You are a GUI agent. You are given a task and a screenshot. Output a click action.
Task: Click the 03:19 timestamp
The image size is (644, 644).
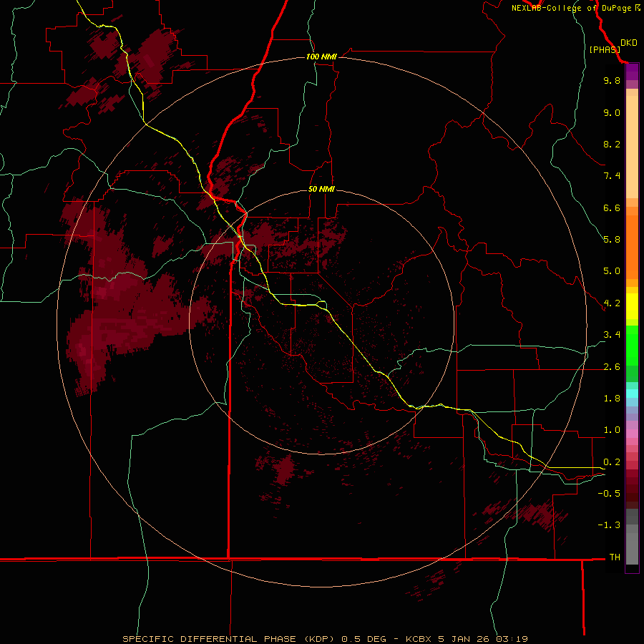coord(512,639)
